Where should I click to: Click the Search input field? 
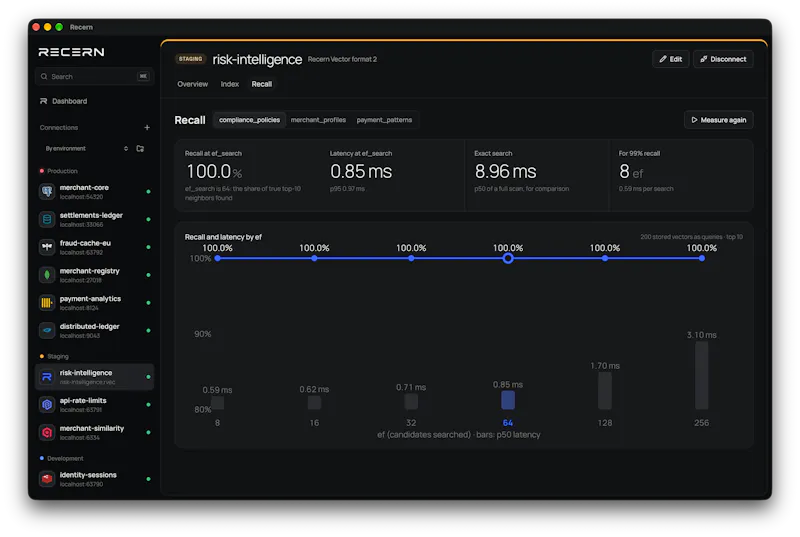(94, 76)
